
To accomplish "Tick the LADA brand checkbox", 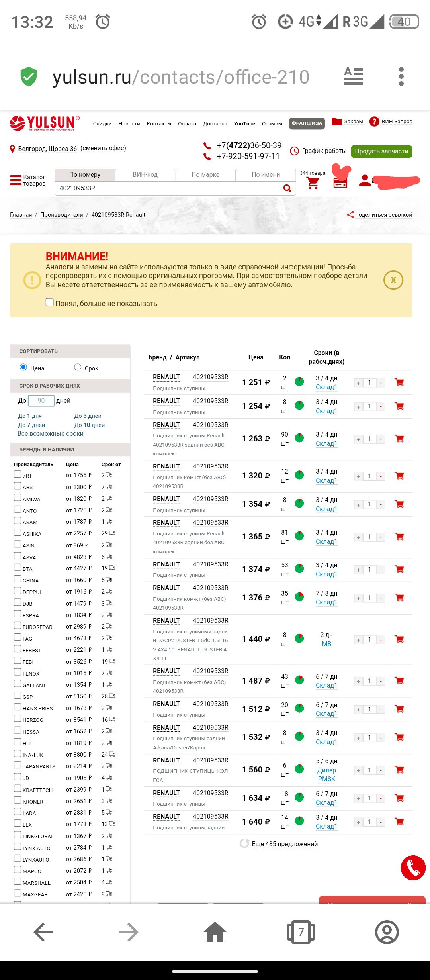I will (x=18, y=811).
